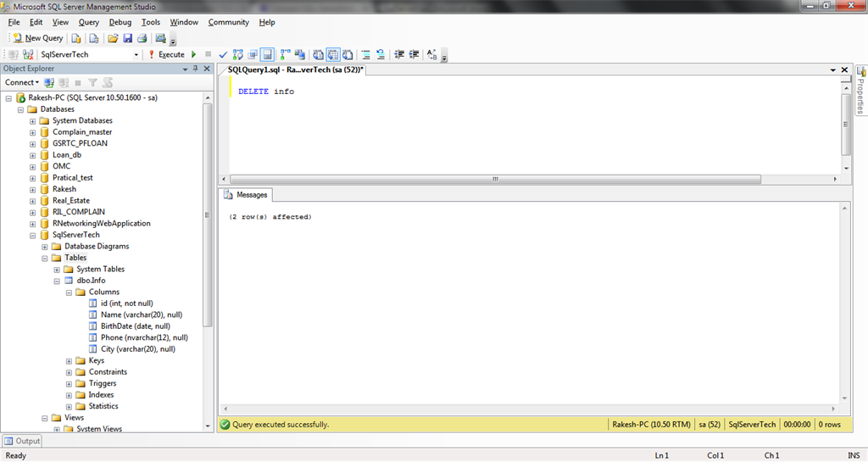Open the Debug menu

point(120,22)
